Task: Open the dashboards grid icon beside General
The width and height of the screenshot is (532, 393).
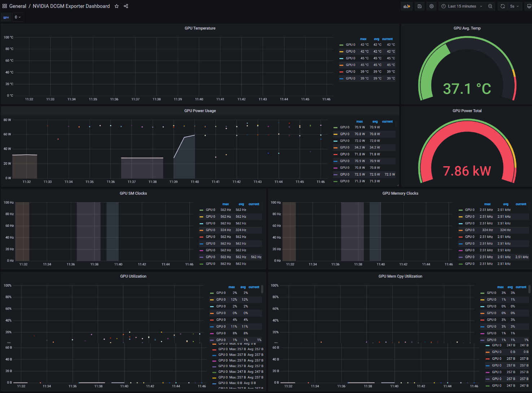Action: click(x=5, y=6)
